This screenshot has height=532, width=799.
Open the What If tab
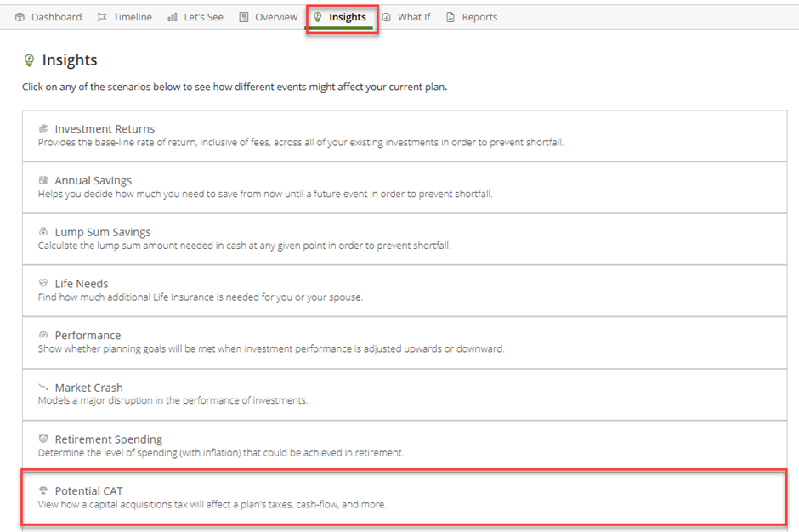(x=406, y=17)
